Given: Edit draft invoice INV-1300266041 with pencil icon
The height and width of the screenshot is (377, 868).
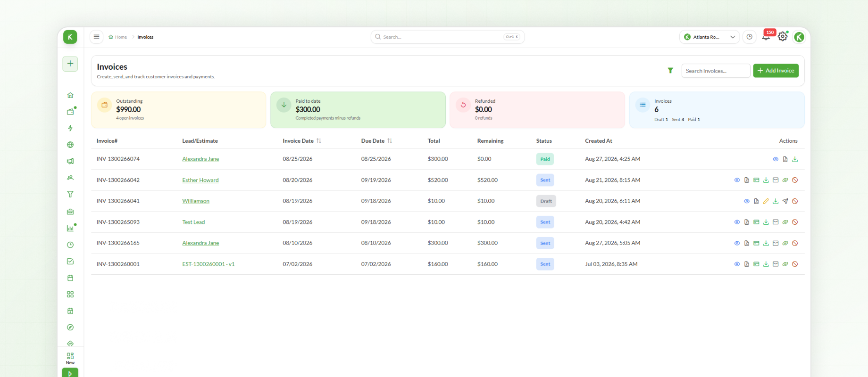Looking at the screenshot, I should 766,201.
